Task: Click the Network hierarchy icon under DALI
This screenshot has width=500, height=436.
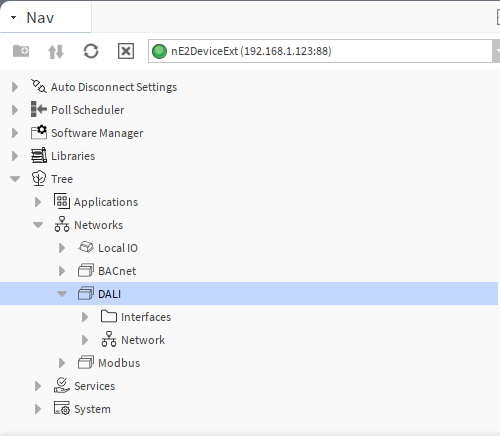Action: click(109, 339)
